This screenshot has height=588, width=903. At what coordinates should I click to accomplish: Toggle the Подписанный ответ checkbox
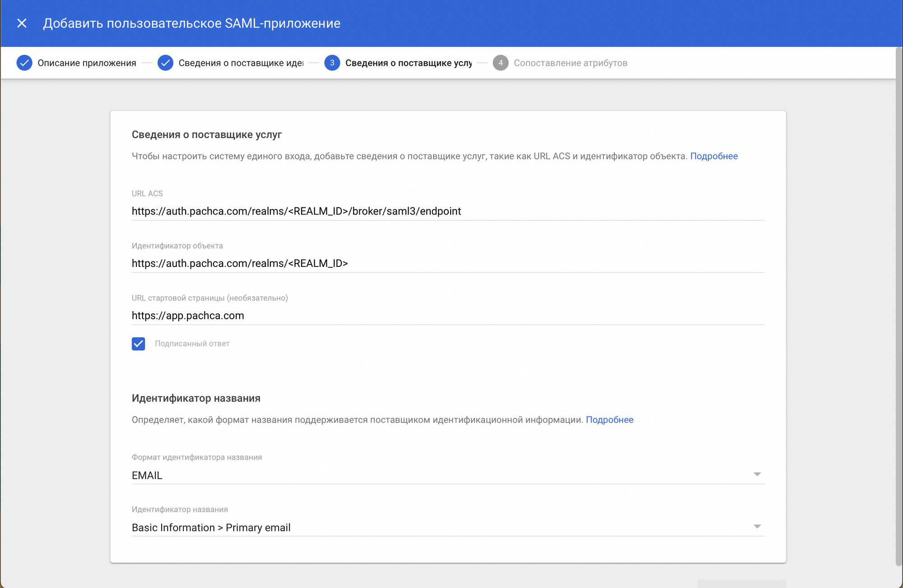coord(139,344)
